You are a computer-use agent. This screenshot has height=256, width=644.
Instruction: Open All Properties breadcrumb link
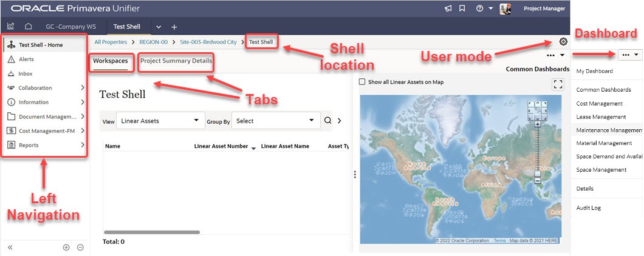tap(111, 42)
